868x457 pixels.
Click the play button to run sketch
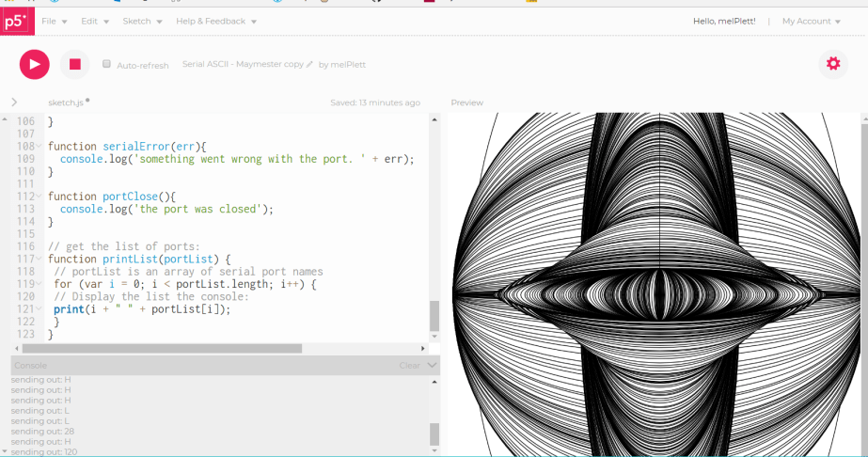pos(34,64)
